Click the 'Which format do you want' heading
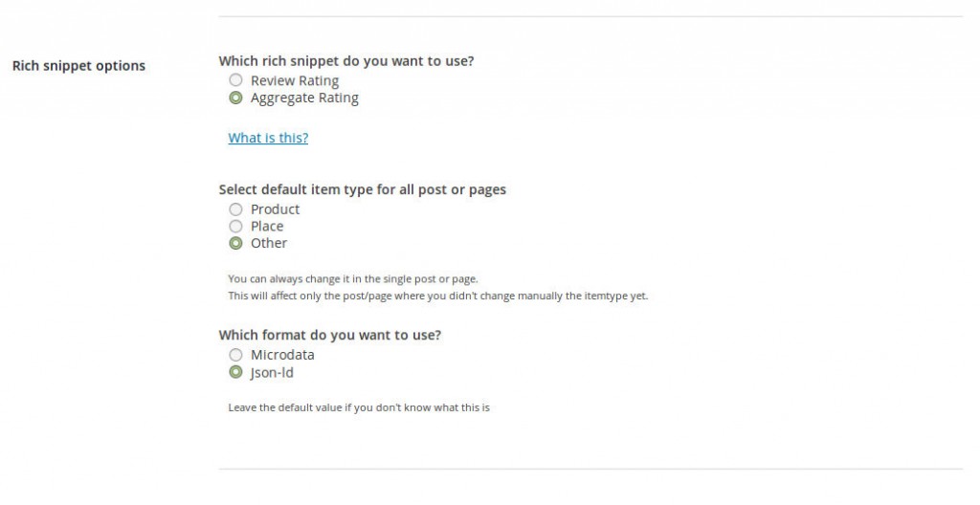 (x=330, y=335)
